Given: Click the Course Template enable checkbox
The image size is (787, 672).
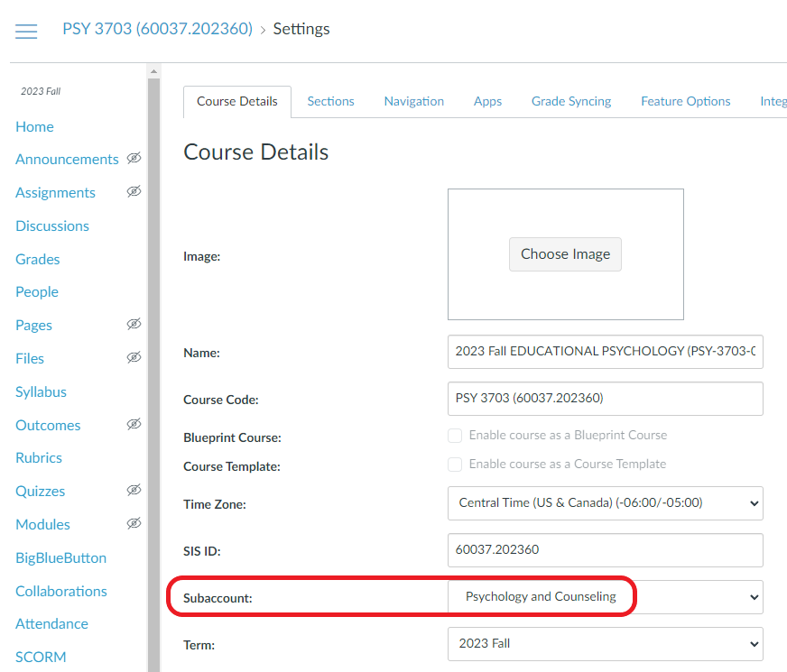Looking at the screenshot, I should [x=455, y=464].
